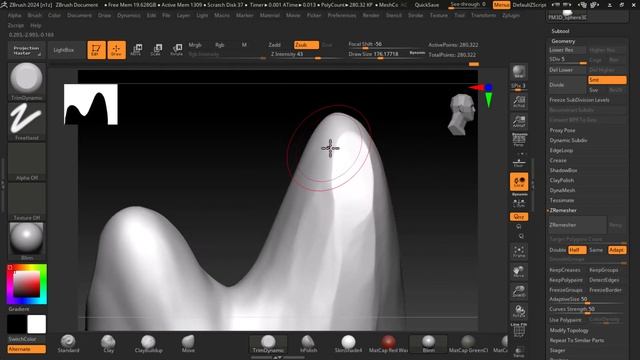Collapse the Geometry section
Image resolution: width=640 pixels, height=360 pixels.
563,41
